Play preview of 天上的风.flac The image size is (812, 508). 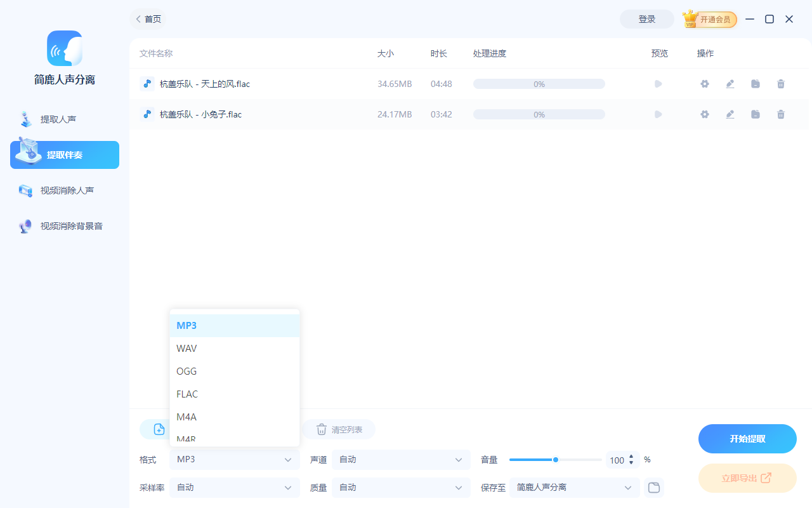(x=658, y=83)
